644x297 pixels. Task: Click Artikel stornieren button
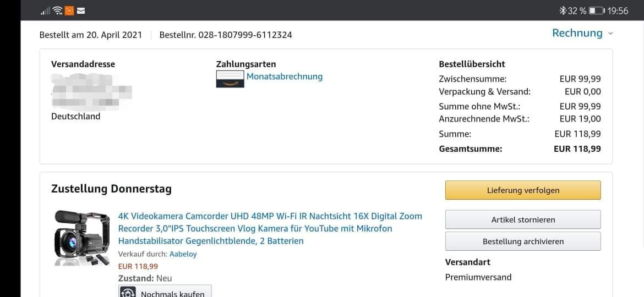(x=523, y=219)
